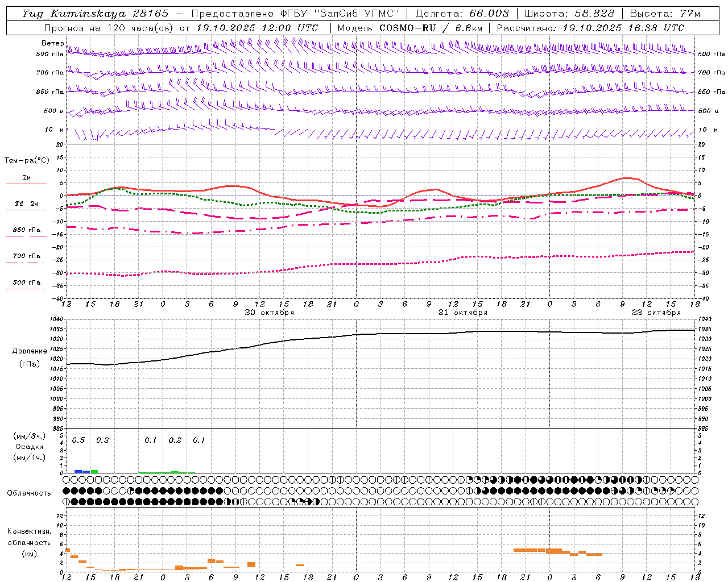Click the 500 гПа temperature legend entry
Screen dimensions: 728x582
point(27,282)
